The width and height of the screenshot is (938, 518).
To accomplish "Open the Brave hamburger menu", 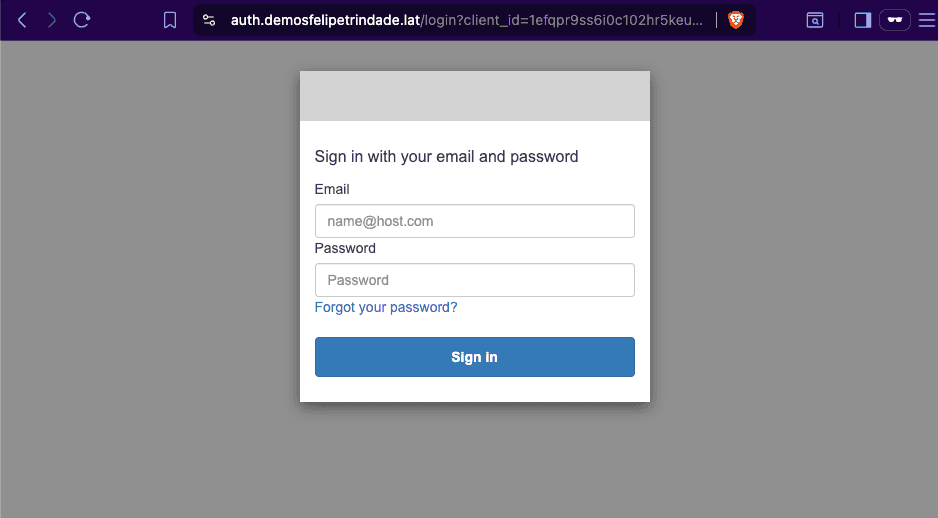I will click(926, 20).
